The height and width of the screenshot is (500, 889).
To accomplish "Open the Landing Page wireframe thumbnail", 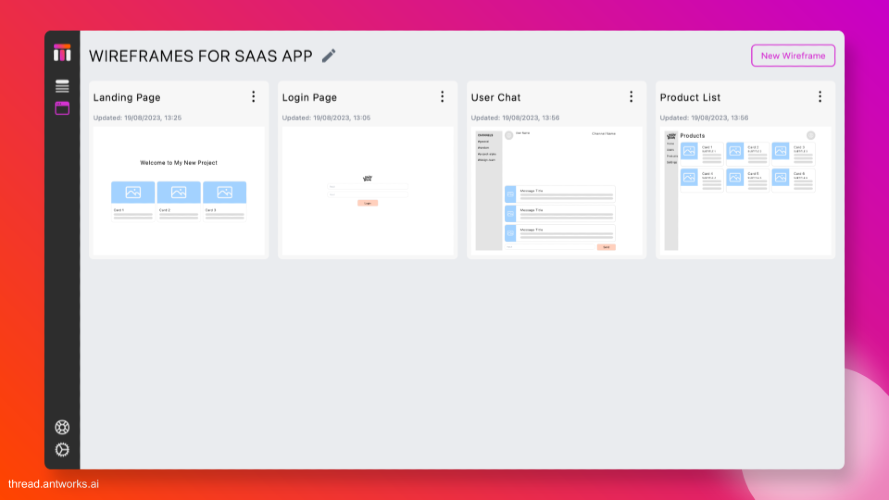I will click(x=179, y=191).
